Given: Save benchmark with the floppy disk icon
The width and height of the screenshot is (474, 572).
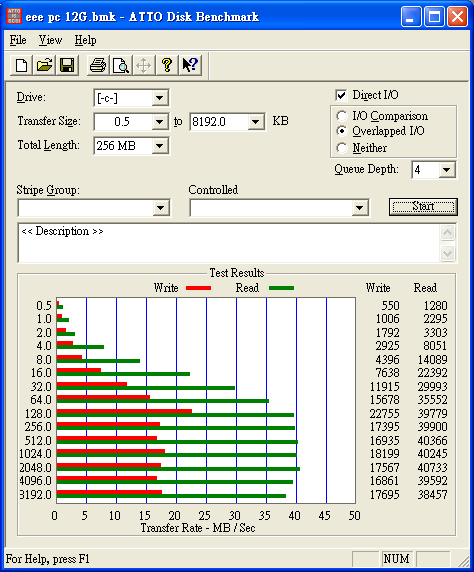Looking at the screenshot, I should 67,66.
